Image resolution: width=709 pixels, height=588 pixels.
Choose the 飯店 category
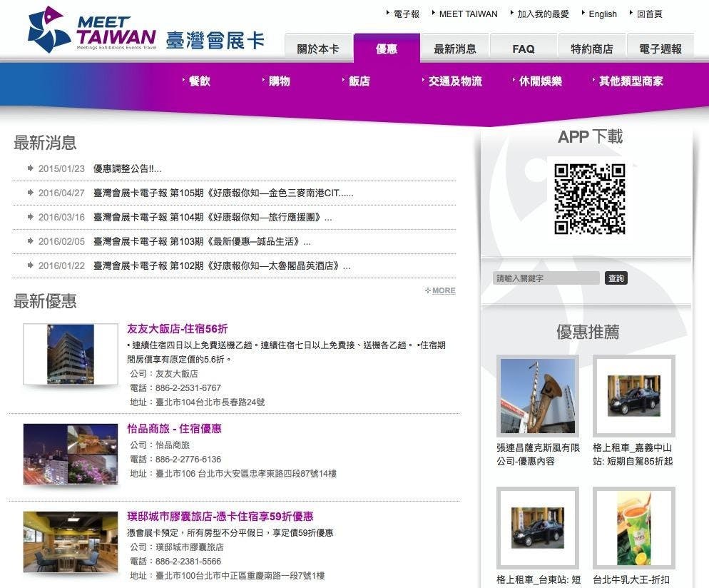359,81
